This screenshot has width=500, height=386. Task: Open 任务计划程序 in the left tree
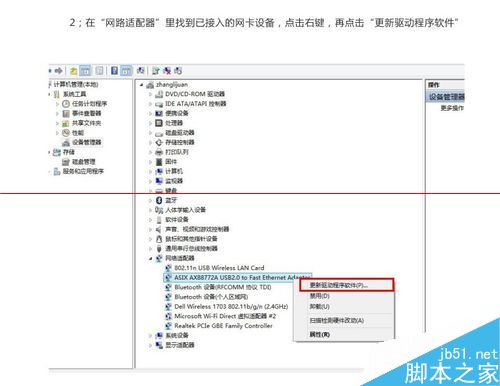[x=90, y=104]
